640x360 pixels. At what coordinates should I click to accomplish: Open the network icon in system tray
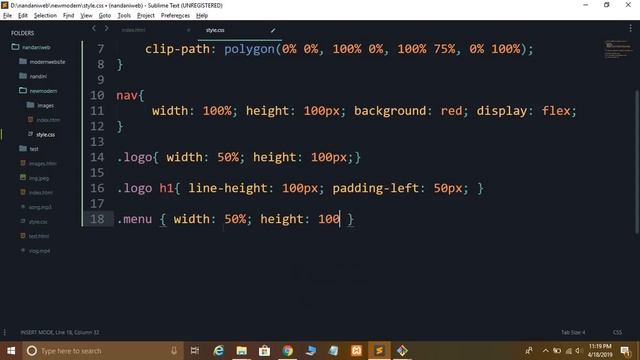pos(569,351)
